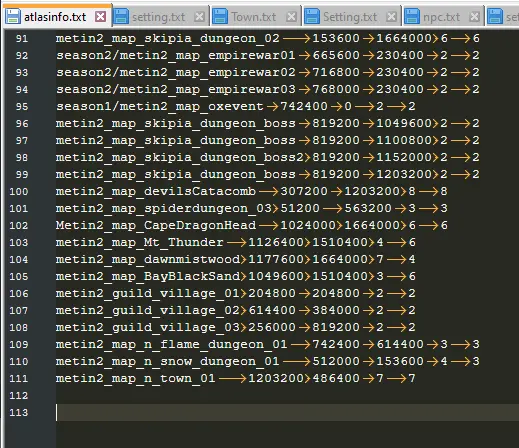Click the disk icon on capitalized Setting.txt tab
519x448 pixels.
click(312, 17)
